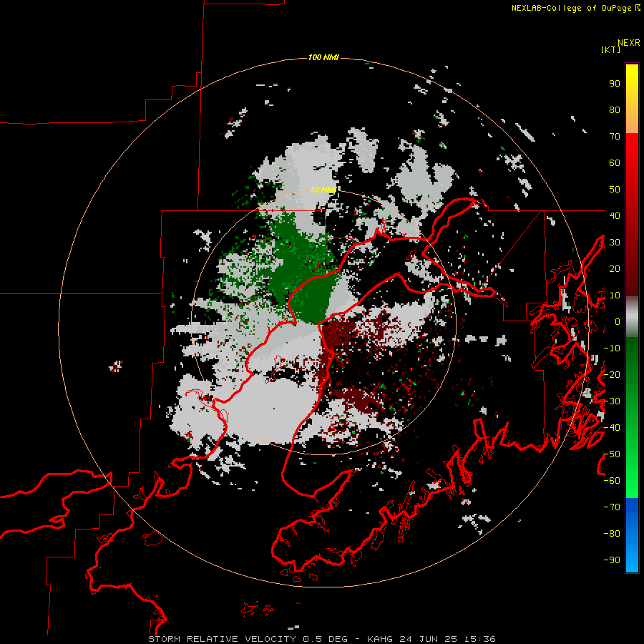Image resolution: width=644 pixels, height=644 pixels.
Task: Click the NEXLAB-College of DuPage watermark text
Action: [x=575, y=8]
